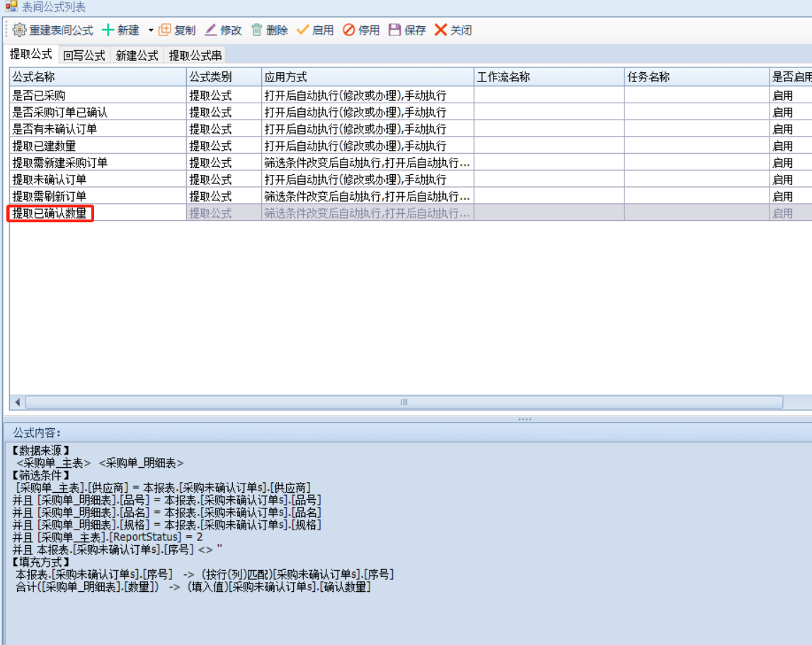Click the 停用 disable icon
Image resolution: width=812 pixels, height=645 pixels.
coord(349,30)
